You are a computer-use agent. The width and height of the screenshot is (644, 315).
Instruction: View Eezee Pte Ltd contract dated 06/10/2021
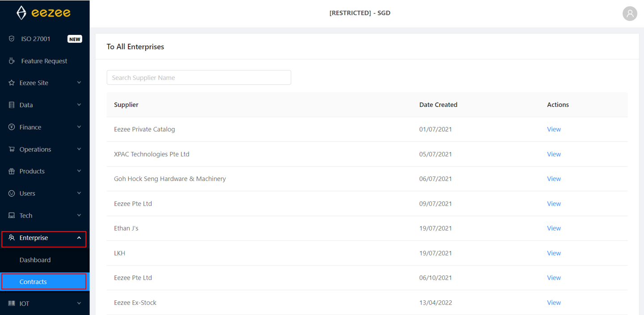point(554,277)
